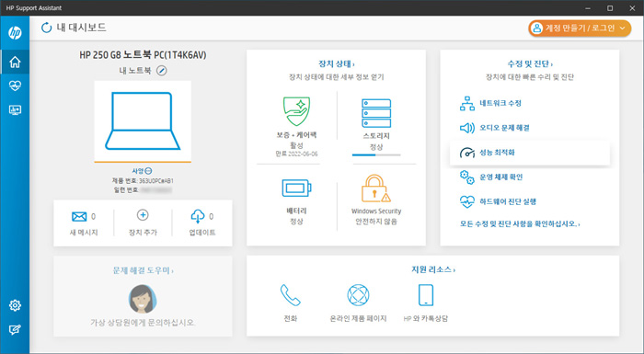Open the link to all fixes and diagnostics
Screen dimensions: 644x354
tap(520, 223)
